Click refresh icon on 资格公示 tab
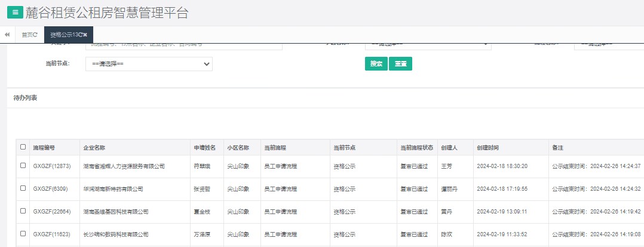644x247 pixels. pos(81,35)
